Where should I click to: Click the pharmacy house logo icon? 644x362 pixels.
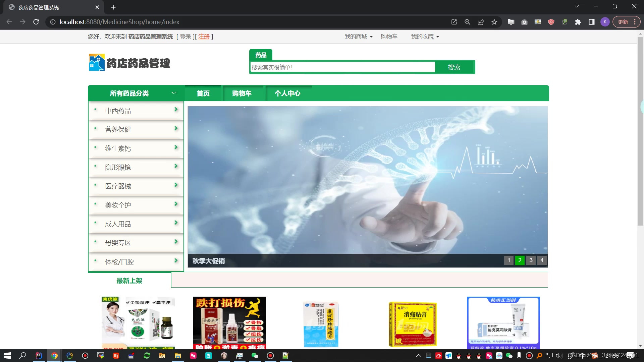97,63
